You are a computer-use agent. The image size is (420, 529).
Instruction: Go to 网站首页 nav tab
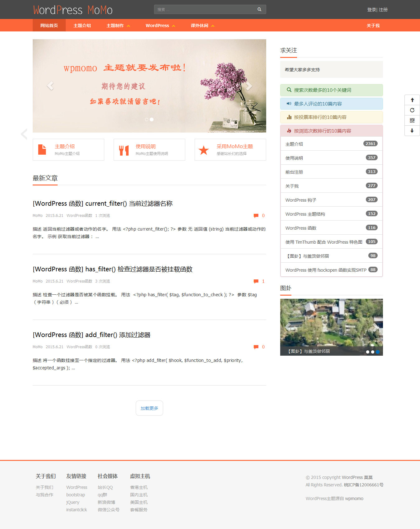point(49,26)
